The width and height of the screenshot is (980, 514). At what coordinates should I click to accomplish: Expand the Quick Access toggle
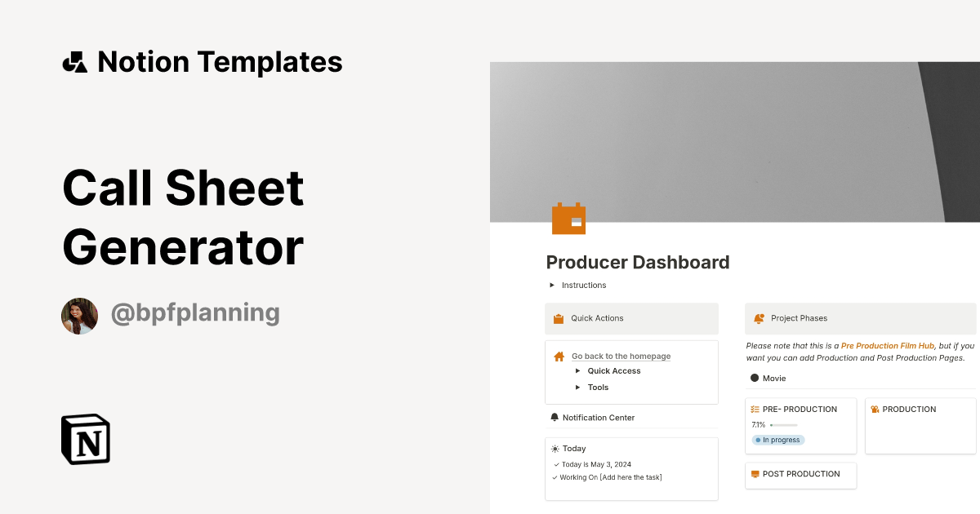pos(578,371)
